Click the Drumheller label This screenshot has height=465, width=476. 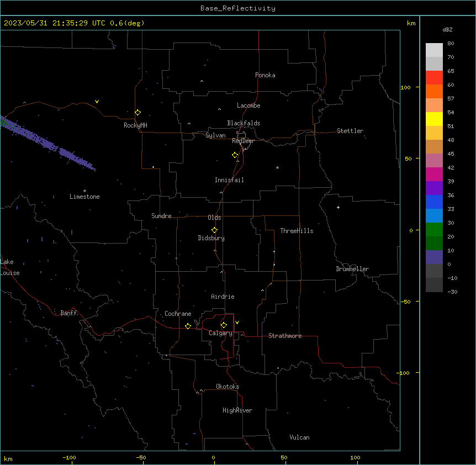[352, 269]
